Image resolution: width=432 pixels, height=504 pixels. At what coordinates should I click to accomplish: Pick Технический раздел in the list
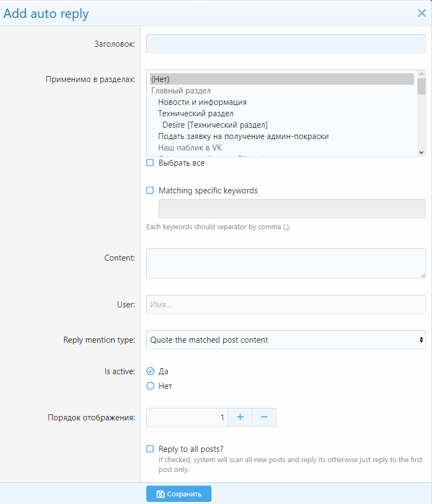(196, 114)
